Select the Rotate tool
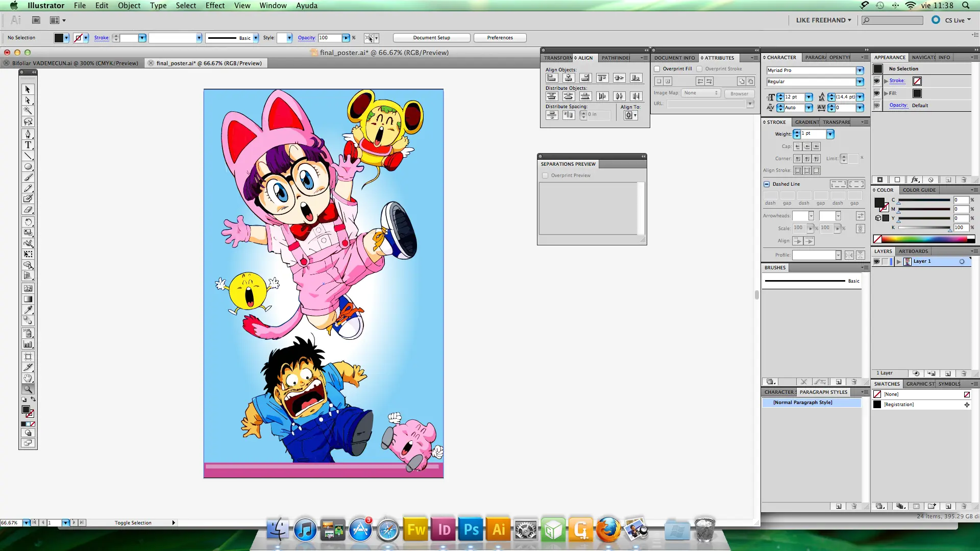Image resolution: width=980 pixels, height=551 pixels. tap(28, 222)
